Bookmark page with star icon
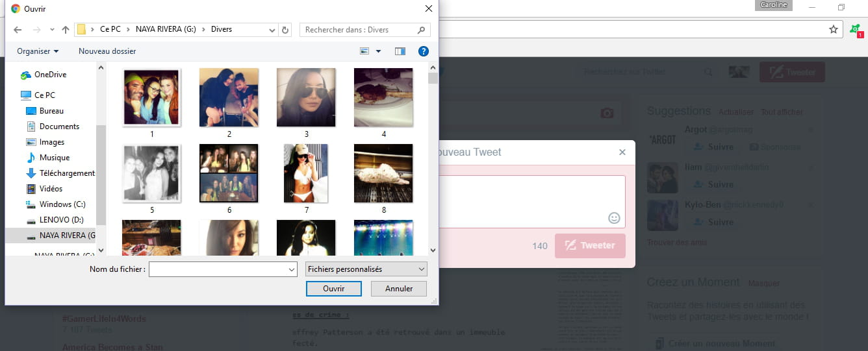The width and height of the screenshot is (868, 351). 833,29
